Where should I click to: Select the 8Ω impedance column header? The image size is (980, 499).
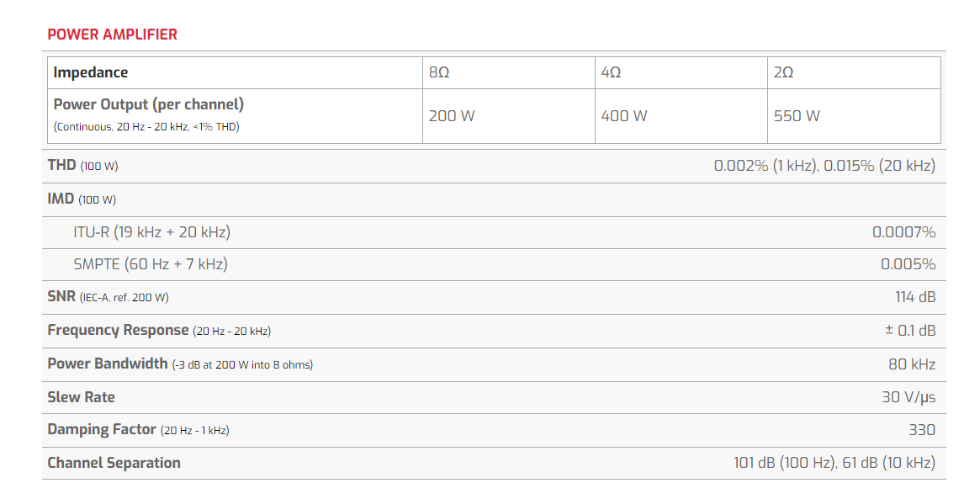point(439,72)
